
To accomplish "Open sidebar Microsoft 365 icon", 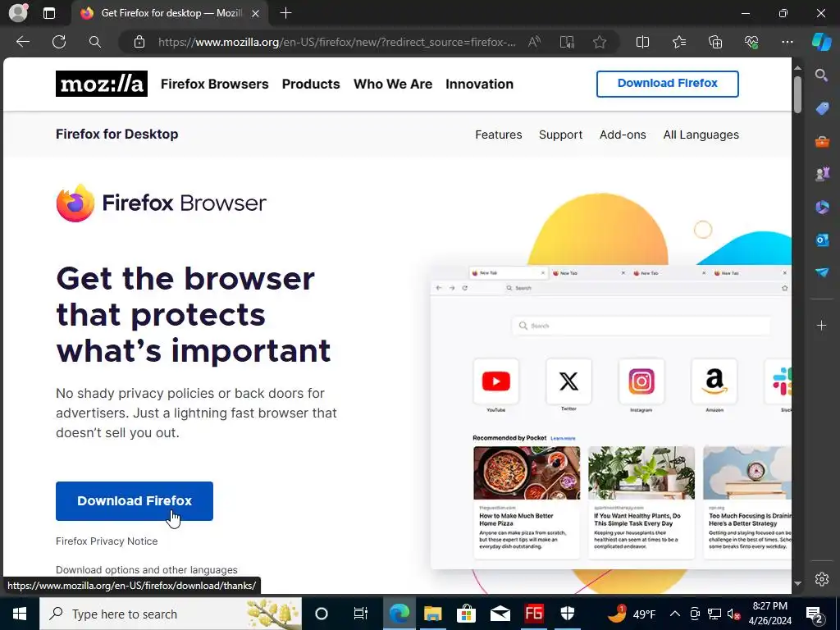I will point(822,207).
